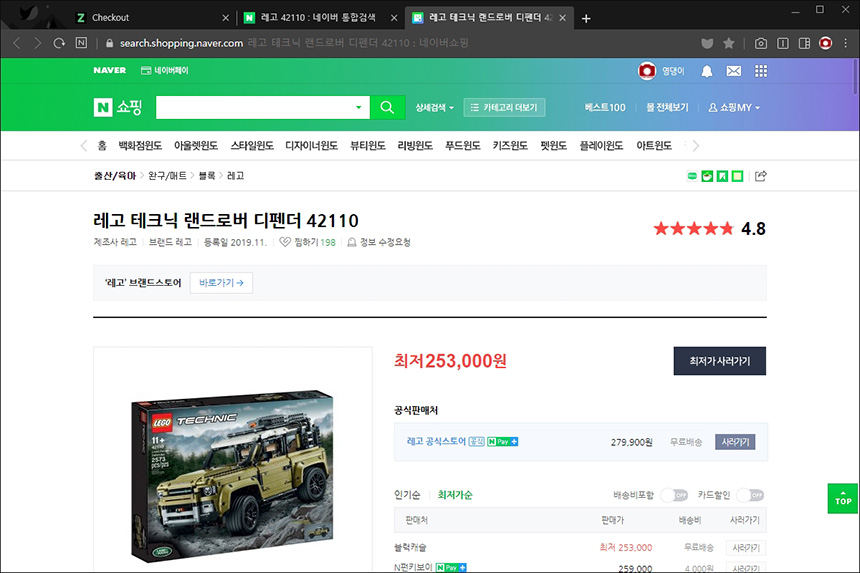Open 상세검색 dropdown
This screenshot has width=860, height=573.
point(434,107)
